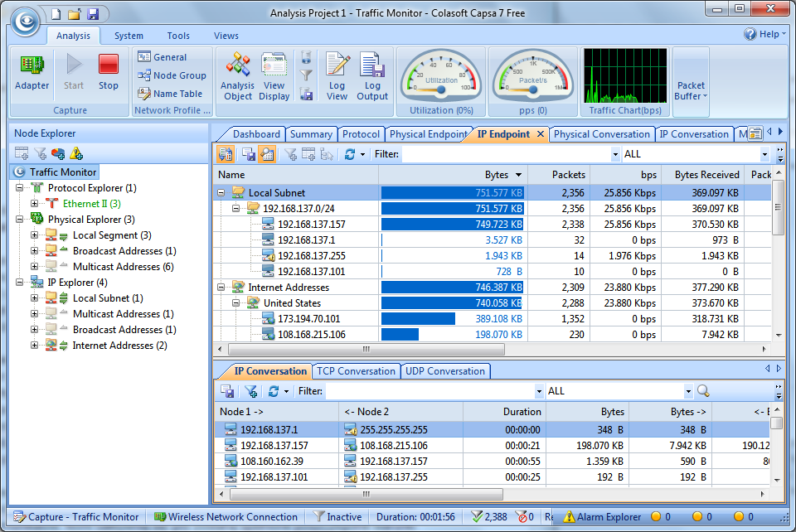
Task: Switch to the Summary tab
Action: coord(311,134)
